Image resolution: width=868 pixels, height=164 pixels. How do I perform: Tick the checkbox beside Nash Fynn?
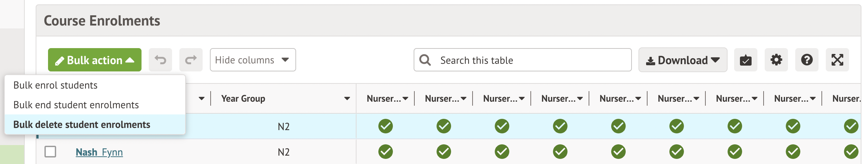[50, 152]
